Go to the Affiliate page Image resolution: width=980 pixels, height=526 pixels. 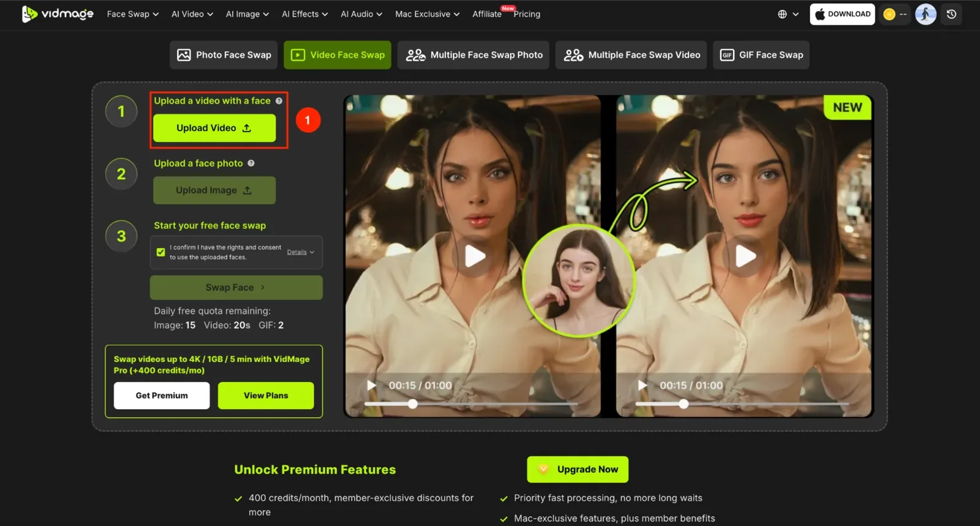[486, 14]
